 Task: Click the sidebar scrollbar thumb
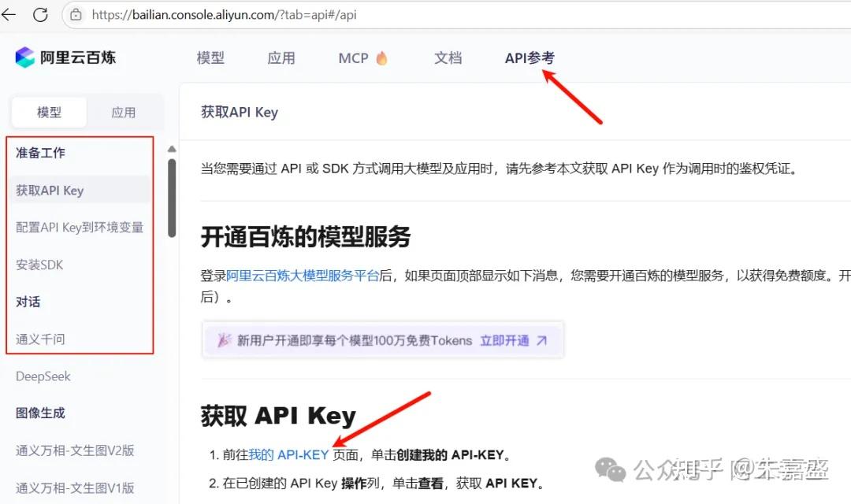(x=172, y=198)
